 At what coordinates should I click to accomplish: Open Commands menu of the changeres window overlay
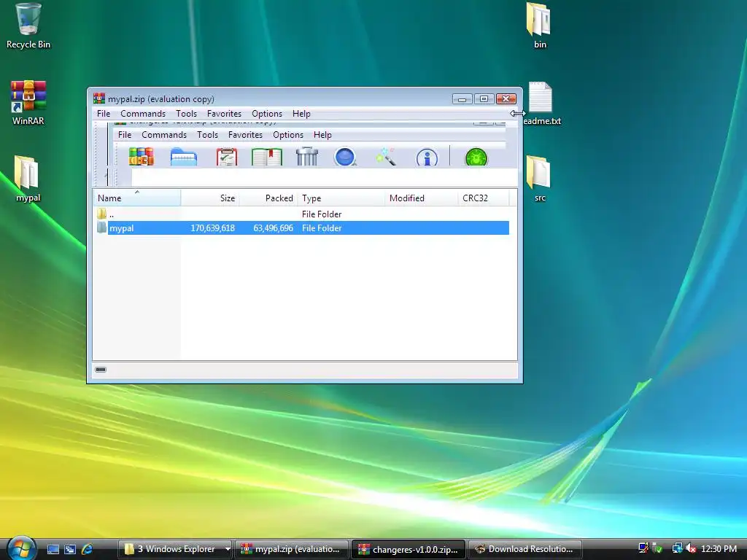[164, 135]
